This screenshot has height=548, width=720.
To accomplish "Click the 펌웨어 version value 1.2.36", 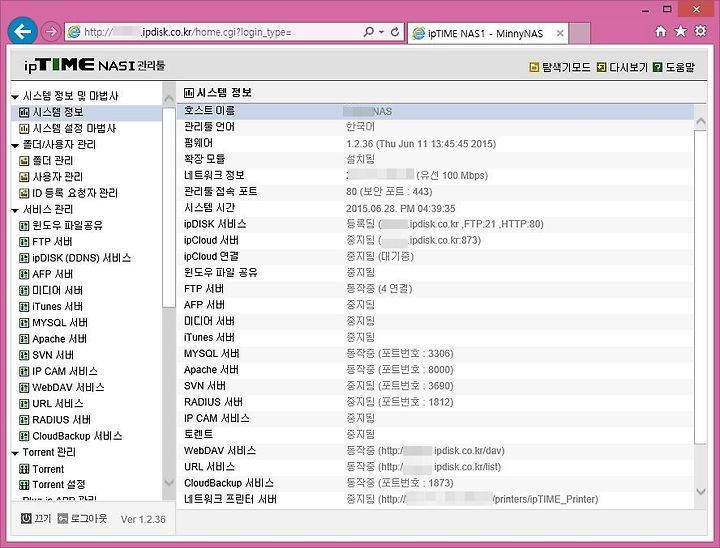I will pyautogui.click(x=421, y=144).
